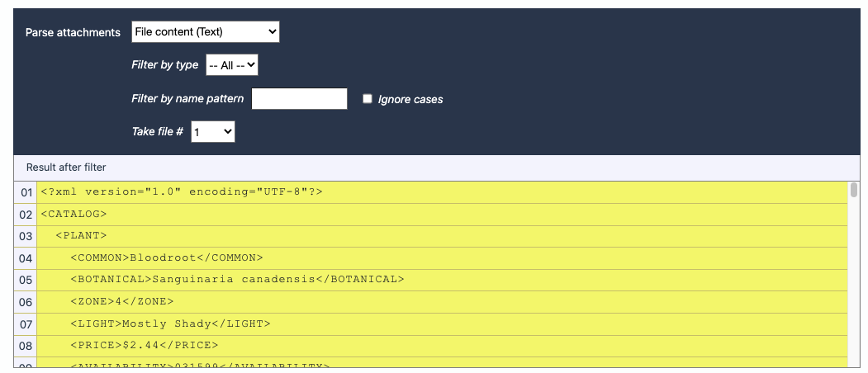The height and width of the screenshot is (373, 868).
Task: Select the XML declaration line text
Action: point(181,192)
